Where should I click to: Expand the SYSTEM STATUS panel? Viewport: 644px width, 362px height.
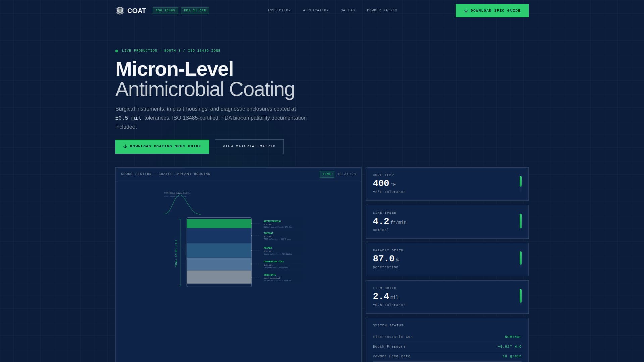[x=388, y=325]
